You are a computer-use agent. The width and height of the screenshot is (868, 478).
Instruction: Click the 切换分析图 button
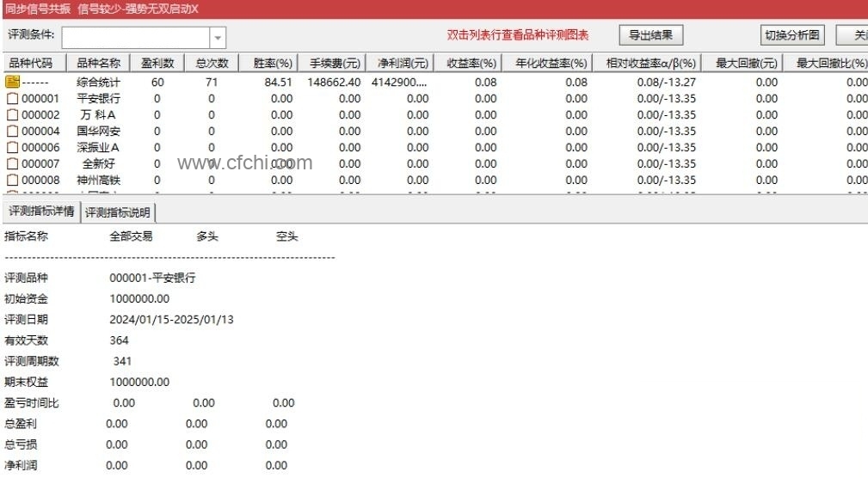point(792,35)
